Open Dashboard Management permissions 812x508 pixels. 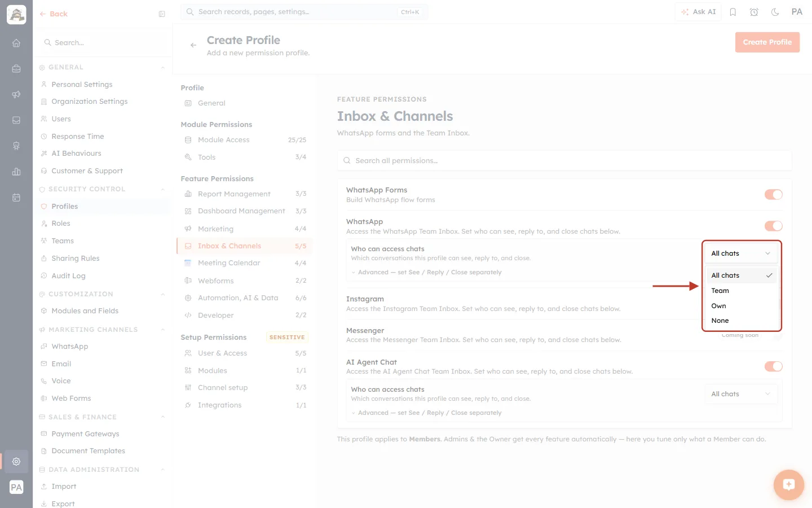click(x=244, y=211)
